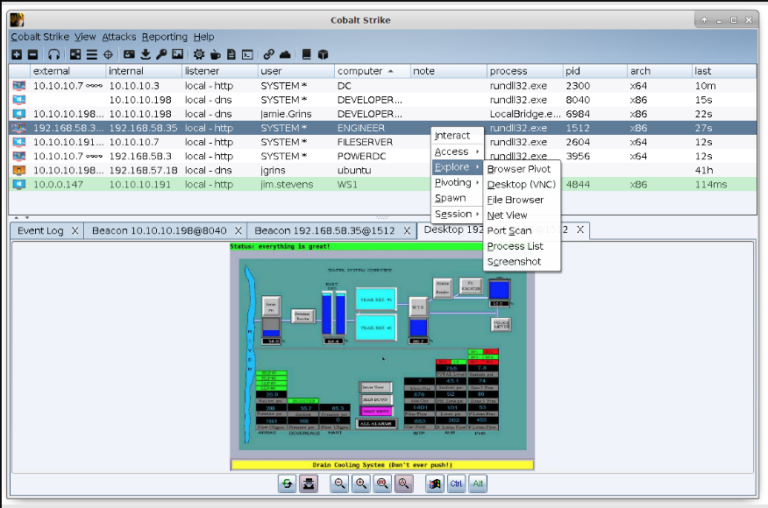This screenshot has height=508, width=768.
Task: Toggle the Ctrl key button
Action: tap(457, 484)
